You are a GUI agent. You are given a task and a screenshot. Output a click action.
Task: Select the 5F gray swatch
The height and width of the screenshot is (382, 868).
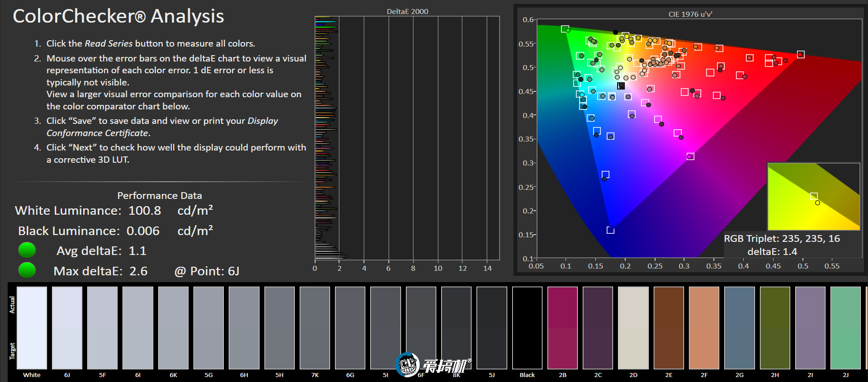[x=102, y=328]
